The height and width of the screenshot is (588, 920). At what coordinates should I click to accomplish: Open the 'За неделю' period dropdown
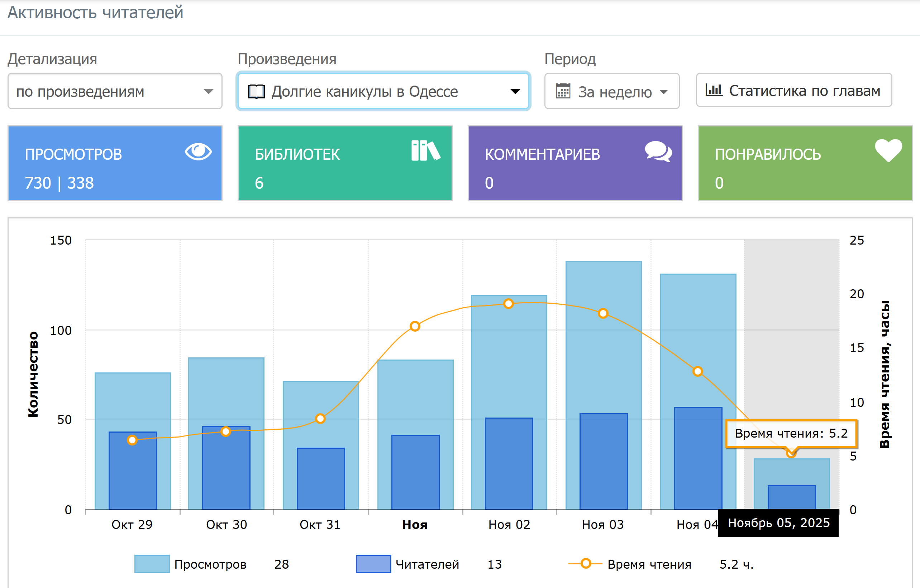[x=611, y=92]
